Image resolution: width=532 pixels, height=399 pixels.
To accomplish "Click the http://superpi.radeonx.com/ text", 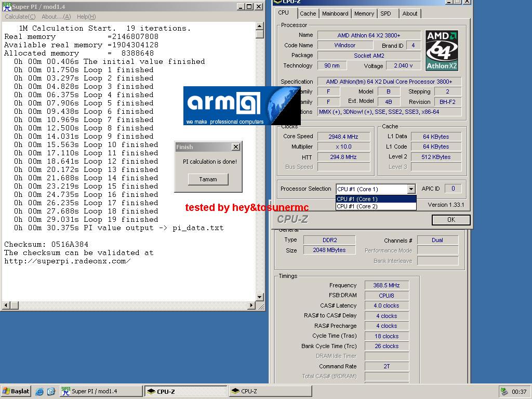I will tap(67, 261).
